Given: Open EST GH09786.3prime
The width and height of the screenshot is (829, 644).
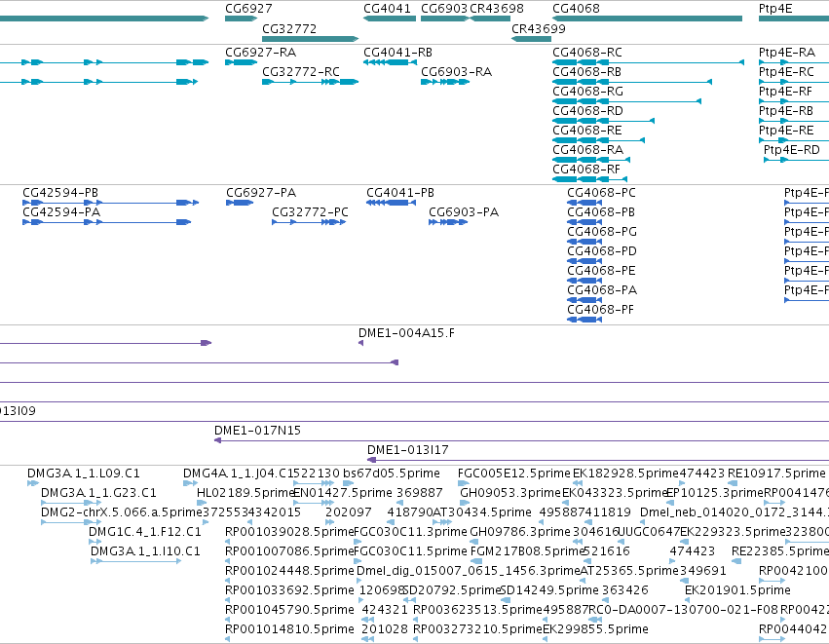Looking at the screenshot, I should tap(520, 532).
